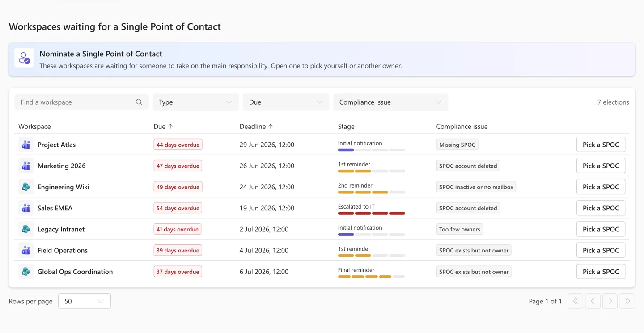The image size is (644, 333).
Task: Click the SPOC exists but not owner tag for Field Operations
Action: tap(474, 250)
